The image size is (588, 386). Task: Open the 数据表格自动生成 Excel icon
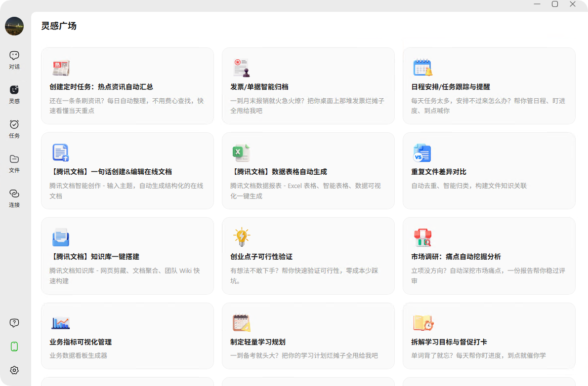click(x=242, y=153)
